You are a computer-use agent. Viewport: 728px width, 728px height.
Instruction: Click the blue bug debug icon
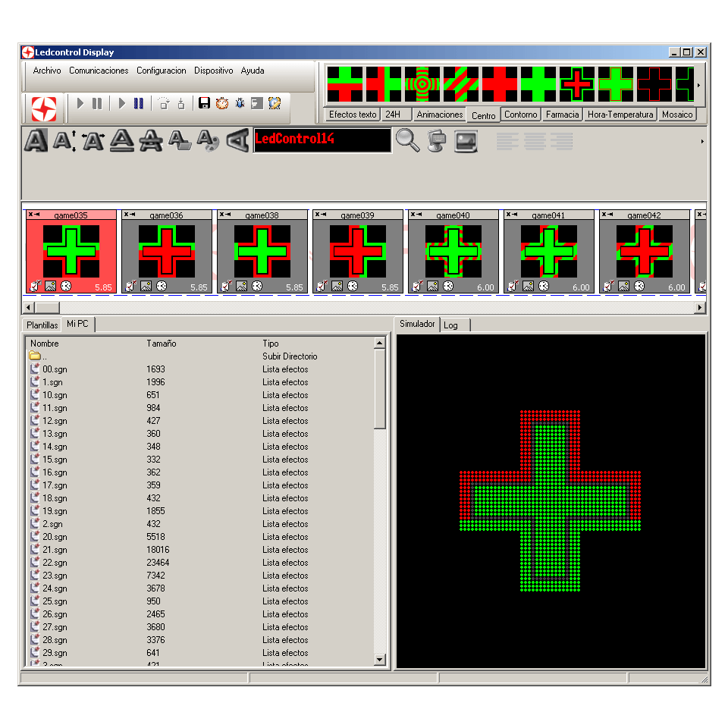pos(240,103)
